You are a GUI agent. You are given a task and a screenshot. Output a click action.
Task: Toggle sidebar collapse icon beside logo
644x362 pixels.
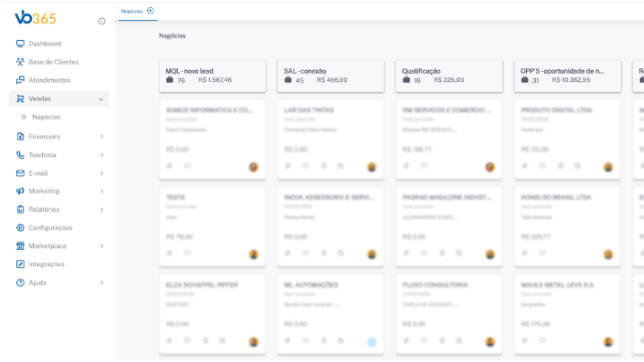tap(102, 21)
